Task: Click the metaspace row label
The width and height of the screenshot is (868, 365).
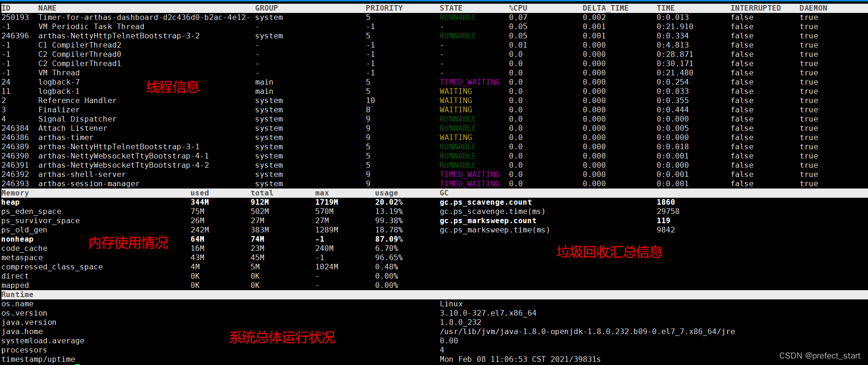Action: [22, 258]
